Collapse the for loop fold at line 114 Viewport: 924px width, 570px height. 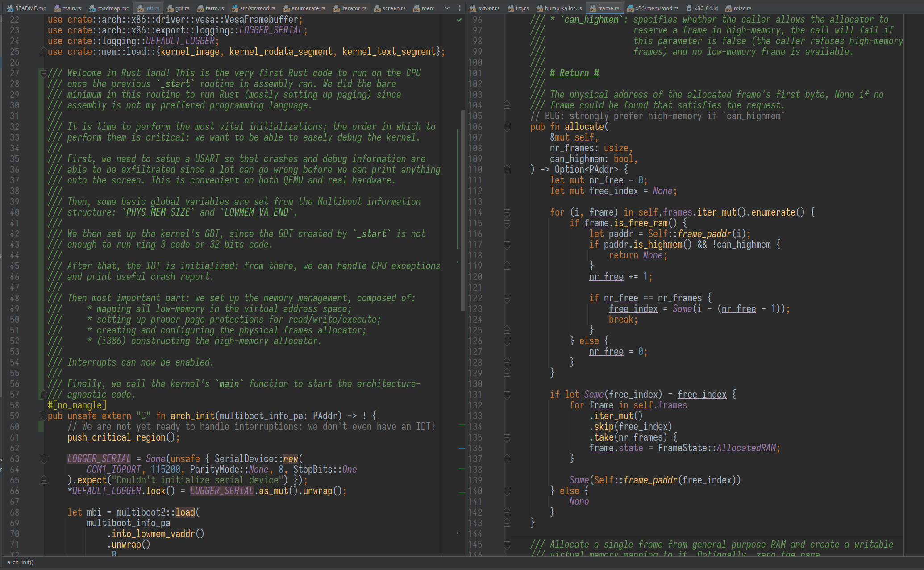pyautogui.click(x=507, y=212)
